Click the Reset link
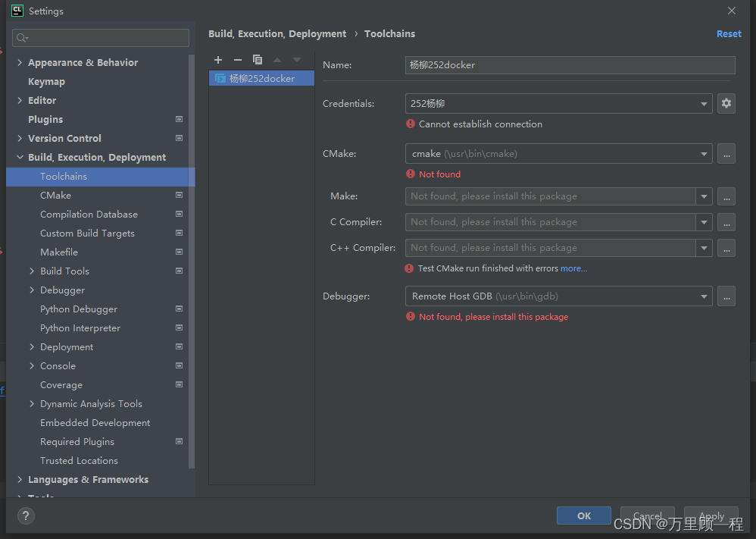This screenshot has height=539, width=756. [x=729, y=33]
